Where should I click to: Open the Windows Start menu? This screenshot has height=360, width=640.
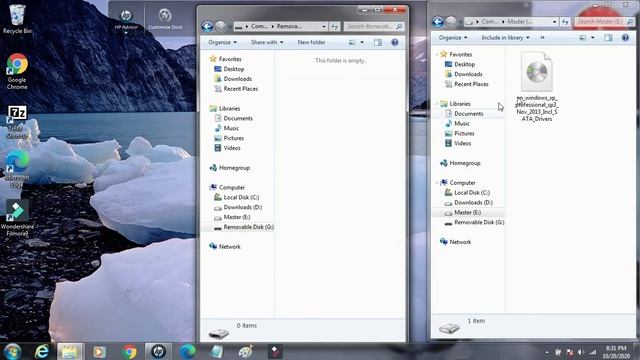(13, 351)
